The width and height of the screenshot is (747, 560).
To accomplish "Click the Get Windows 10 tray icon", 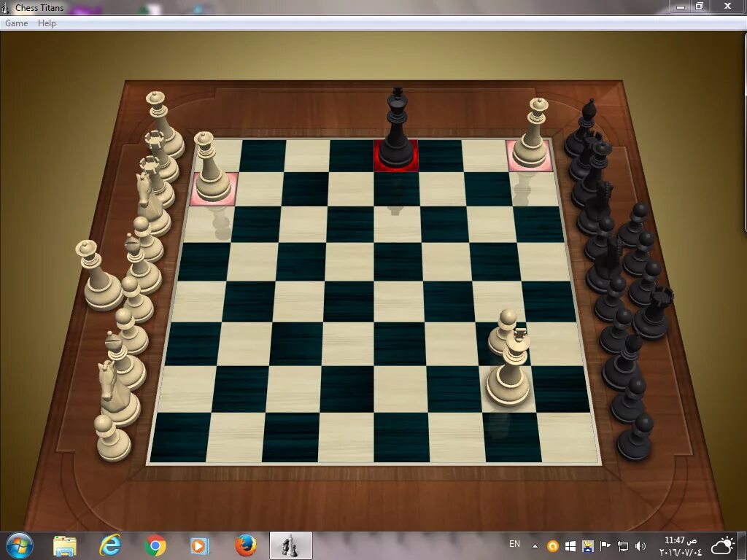I will (570, 546).
